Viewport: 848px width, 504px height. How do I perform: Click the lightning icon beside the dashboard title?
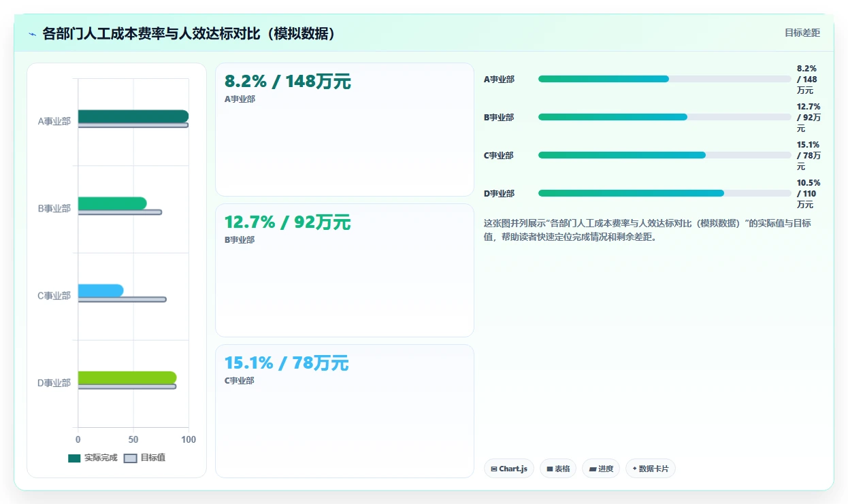point(32,34)
